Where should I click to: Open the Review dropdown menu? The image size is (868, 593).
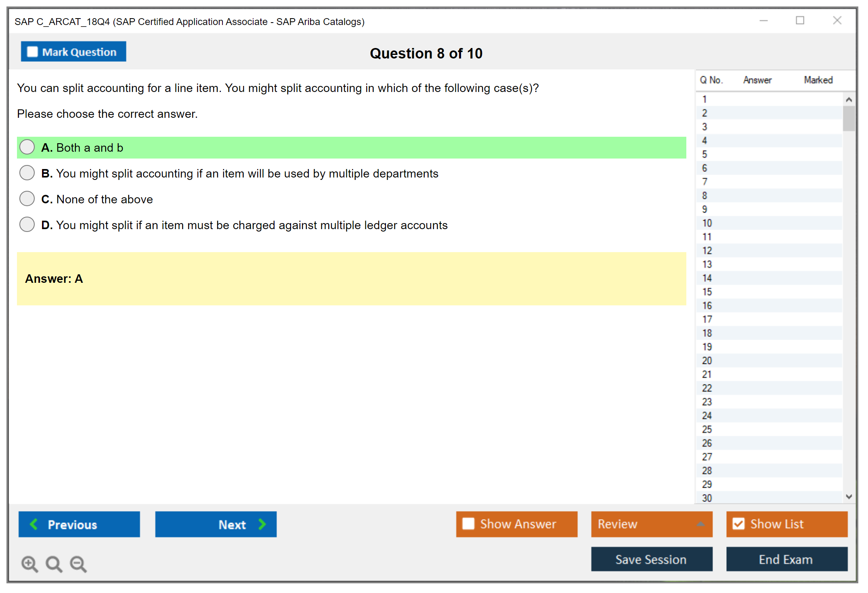coord(651,524)
